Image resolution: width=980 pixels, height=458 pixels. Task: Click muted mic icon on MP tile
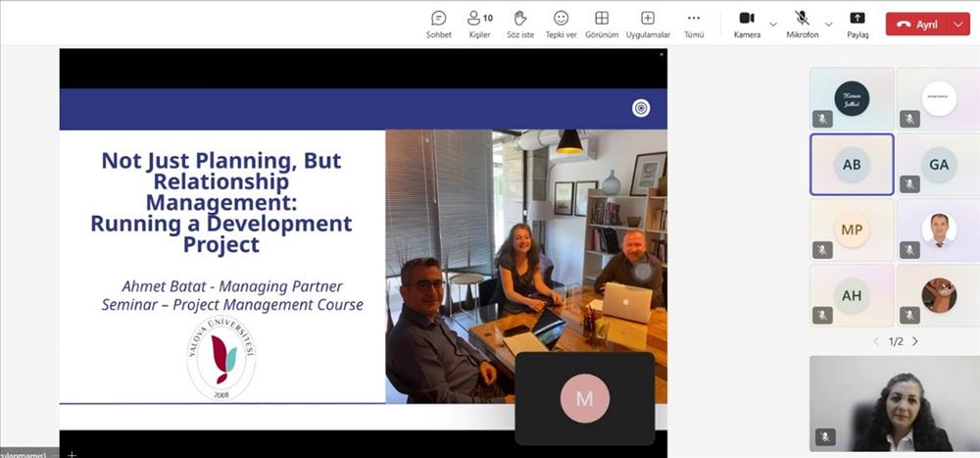[822, 250]
